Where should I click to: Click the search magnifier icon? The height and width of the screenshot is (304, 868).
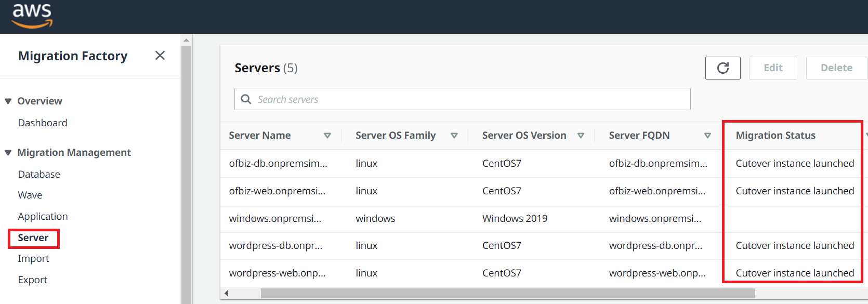(x=246, y=99)
